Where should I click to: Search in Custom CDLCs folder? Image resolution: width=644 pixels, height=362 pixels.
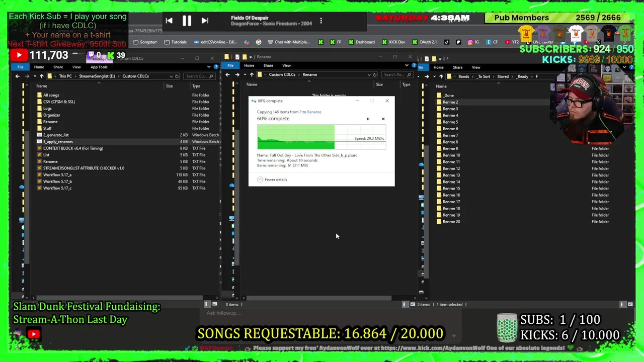click(x=199, y=76)
